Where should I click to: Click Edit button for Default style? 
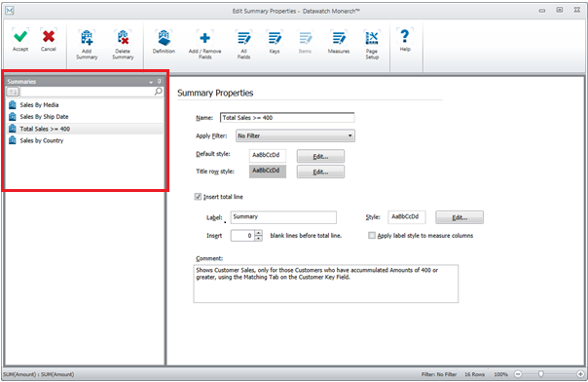pyautogui.click(x=320, y=156)
